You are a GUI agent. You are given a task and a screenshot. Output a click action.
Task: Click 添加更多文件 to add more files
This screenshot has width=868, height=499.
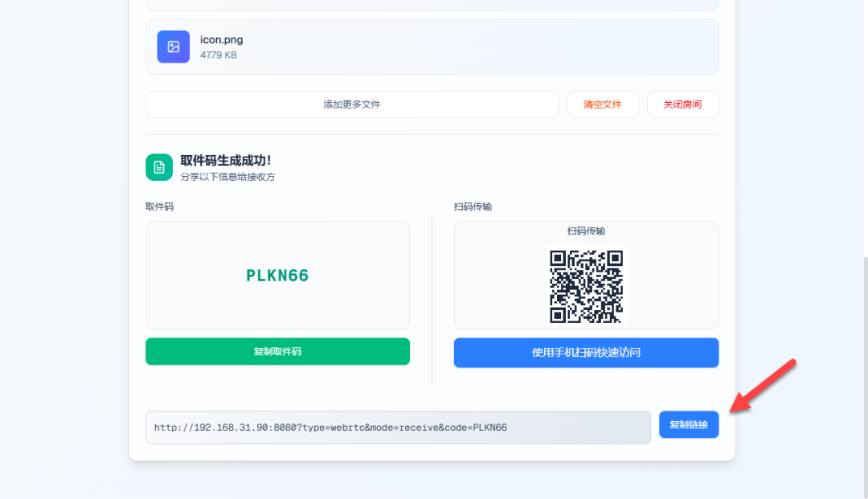coord(352,104)
